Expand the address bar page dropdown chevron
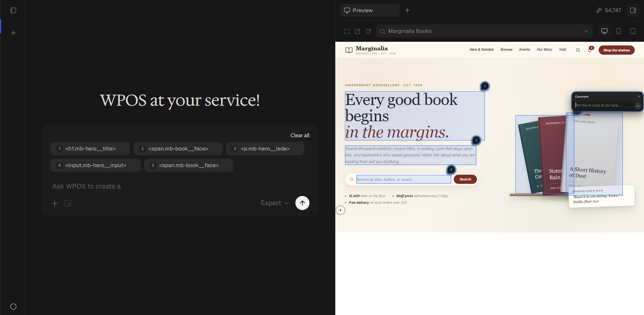The image size is (644, 315). click(x=586, y=31)
